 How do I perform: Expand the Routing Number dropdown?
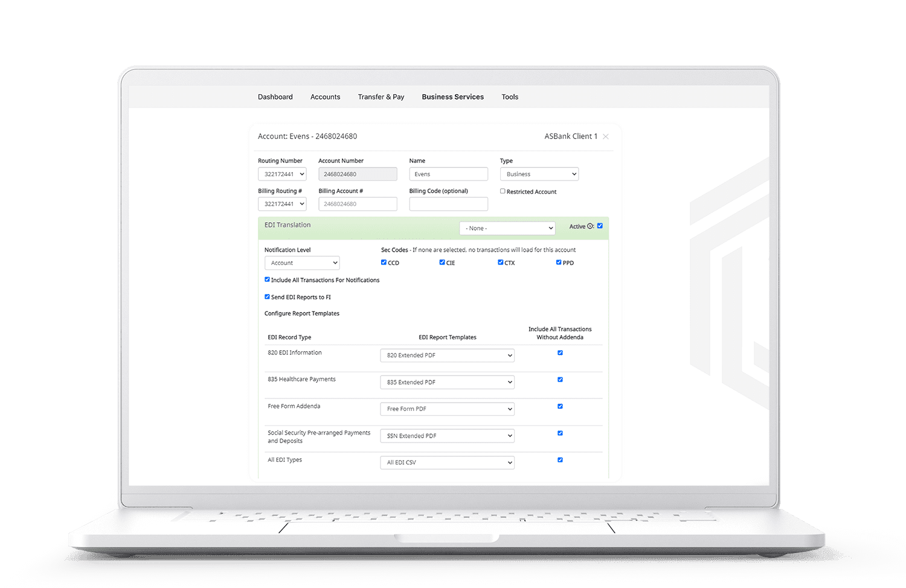coord(282,174)
